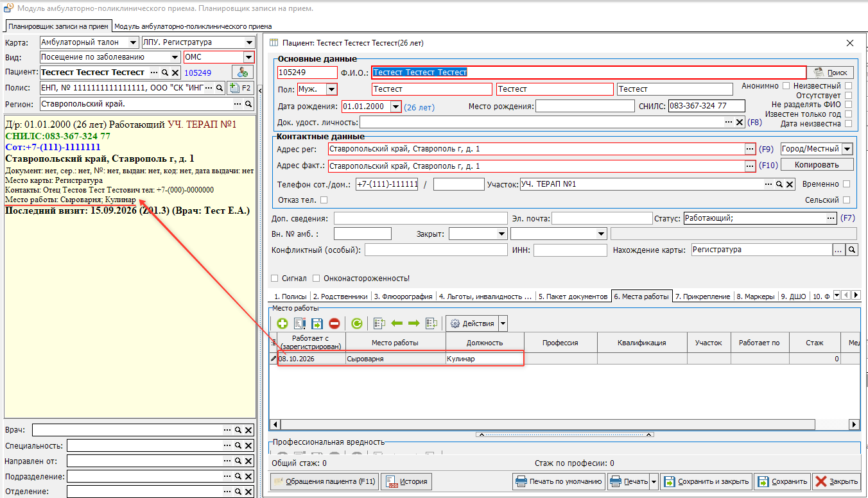Screen dimensions: 868x498
Task: Clear the Пациент field with X icon
Action: tap(175, 73)
